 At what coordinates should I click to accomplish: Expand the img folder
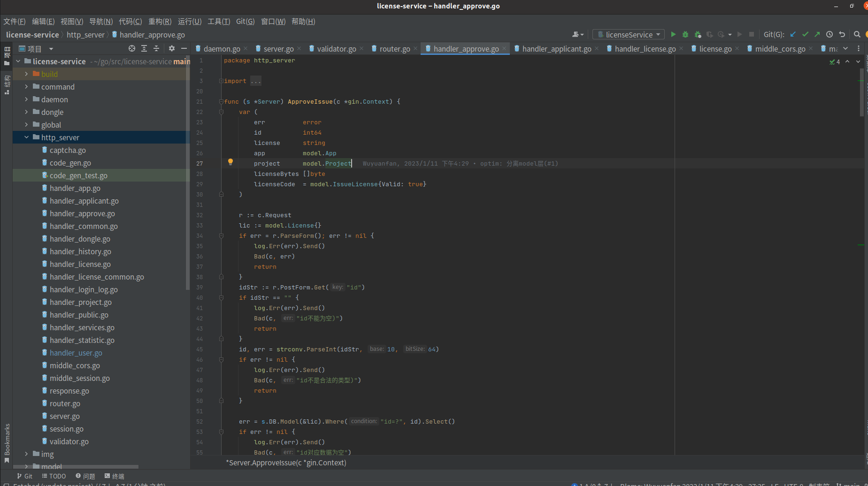click(26, 454)
